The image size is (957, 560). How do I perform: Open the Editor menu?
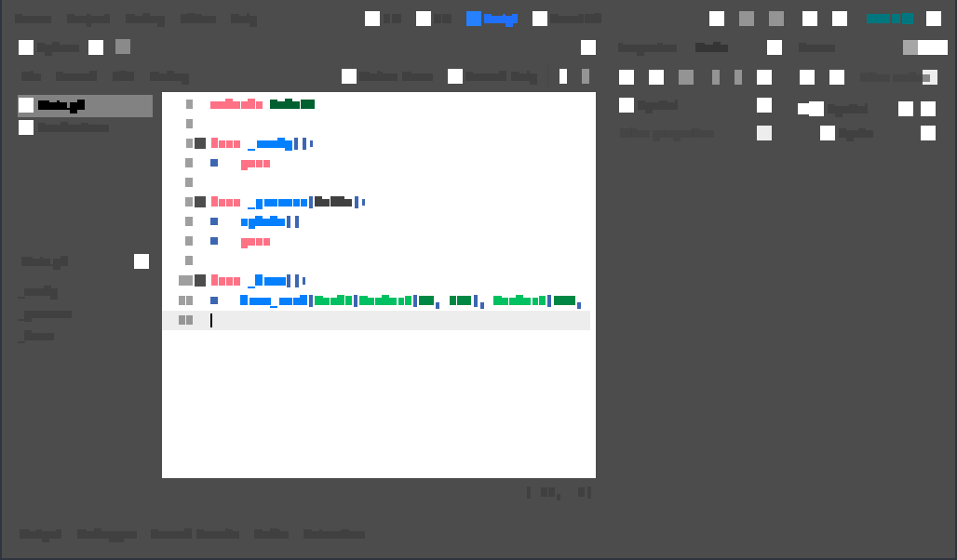(198, 19)
